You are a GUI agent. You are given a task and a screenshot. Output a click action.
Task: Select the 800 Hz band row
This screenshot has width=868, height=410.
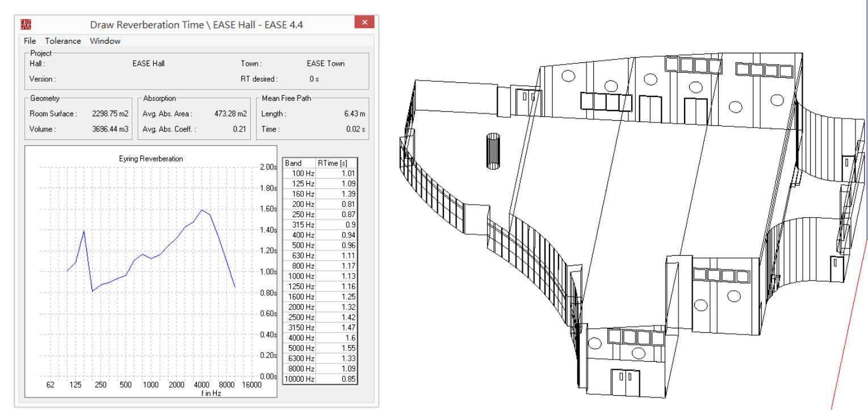click(x=320, y=265)
